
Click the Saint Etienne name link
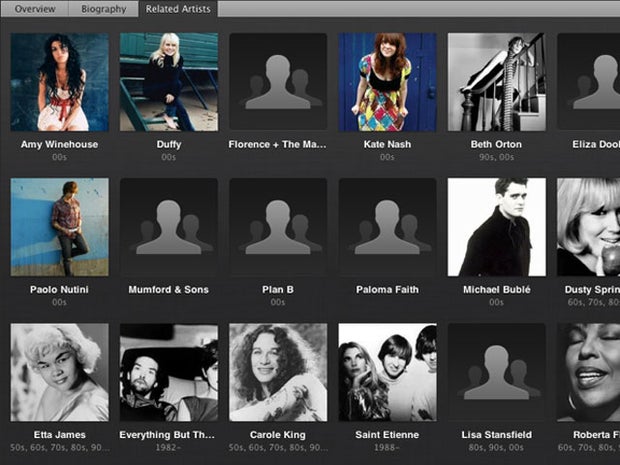point(387,435)
